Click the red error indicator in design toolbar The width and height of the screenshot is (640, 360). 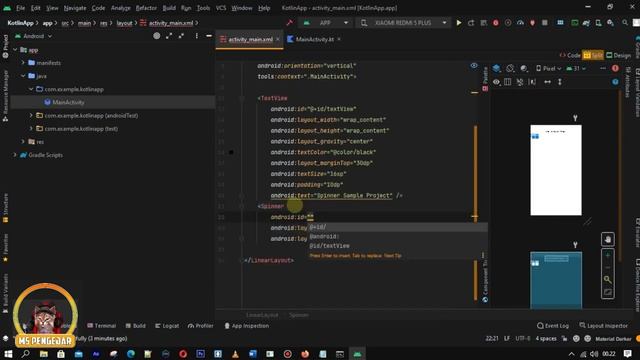point(615,68)
